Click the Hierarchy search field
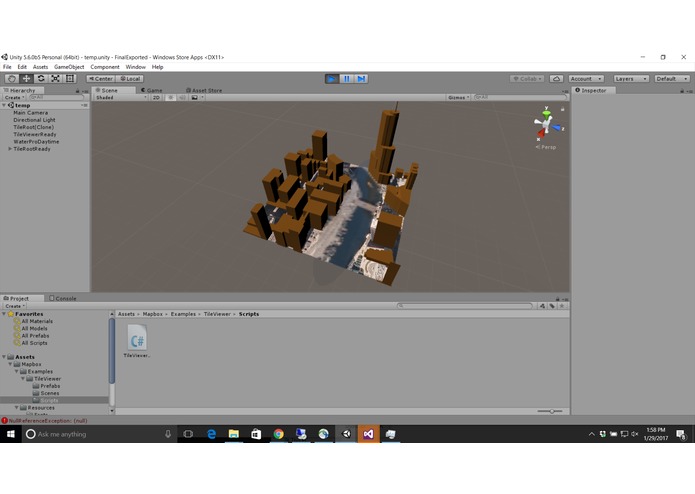695x494 pixels. tap(57, 97)
